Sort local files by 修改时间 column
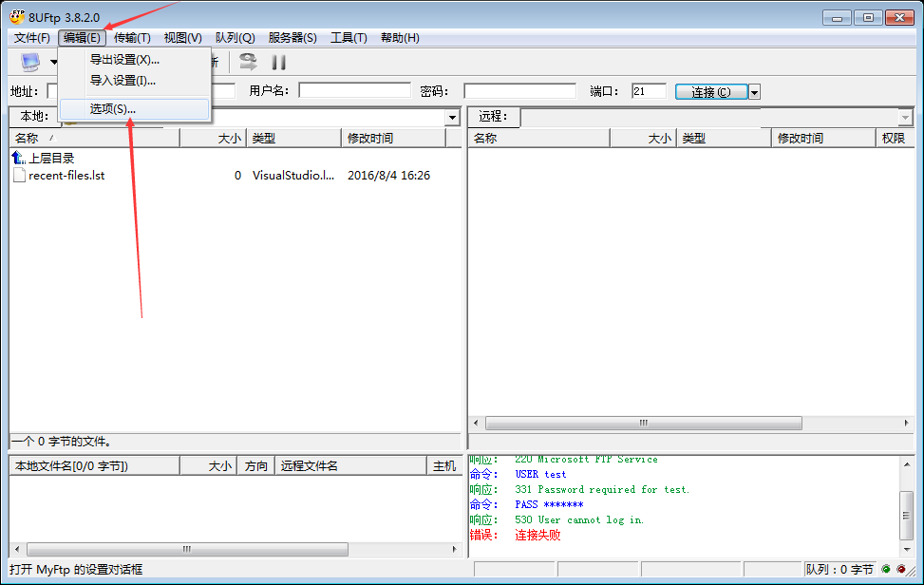This screenshot has height=585, width=924. coord(392,139)
